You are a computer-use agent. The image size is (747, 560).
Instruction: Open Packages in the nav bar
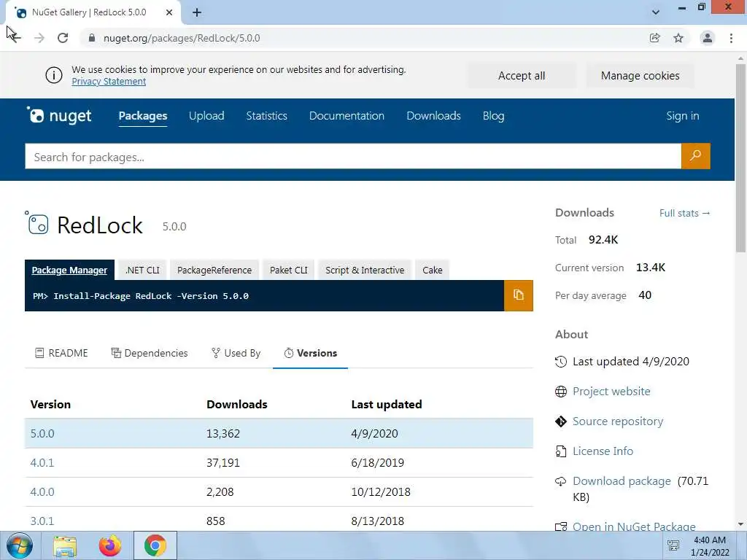pyautogui.click(x=143, y=116)
